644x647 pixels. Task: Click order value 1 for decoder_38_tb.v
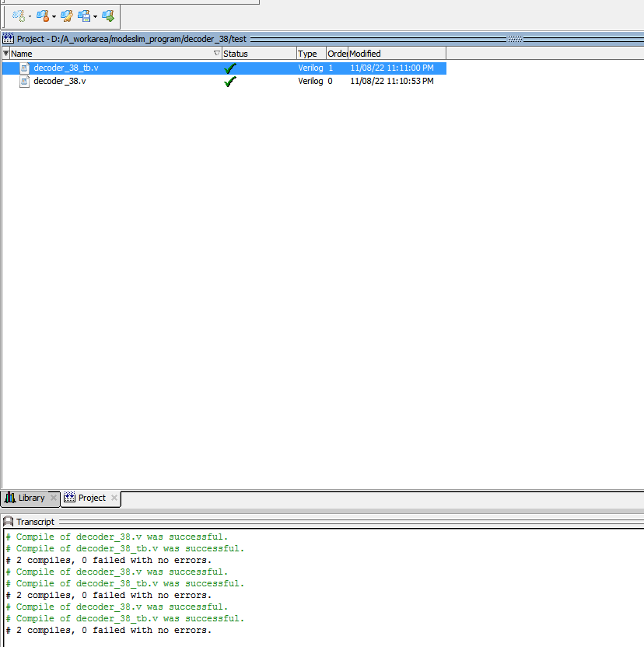click(331, 68)
